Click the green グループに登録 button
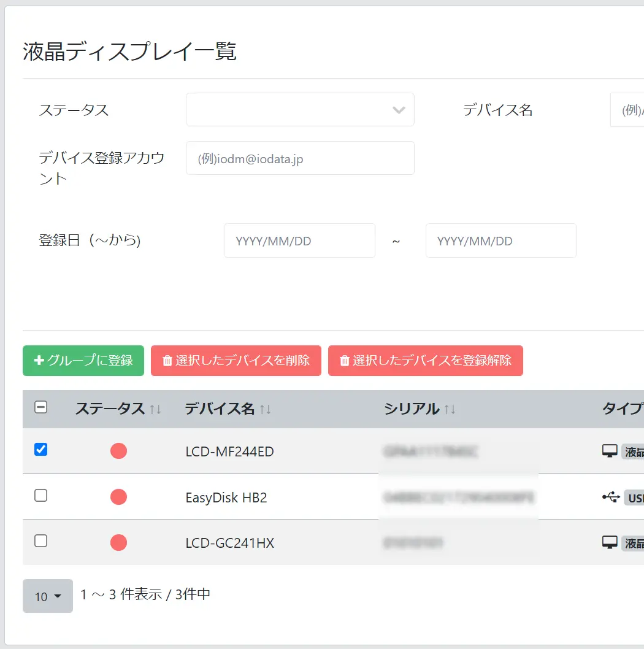The image size is (644, 649). point(83,361)
